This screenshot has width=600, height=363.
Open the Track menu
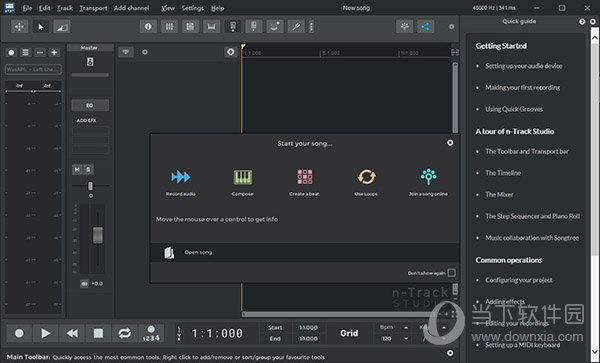tap(65, 8)
